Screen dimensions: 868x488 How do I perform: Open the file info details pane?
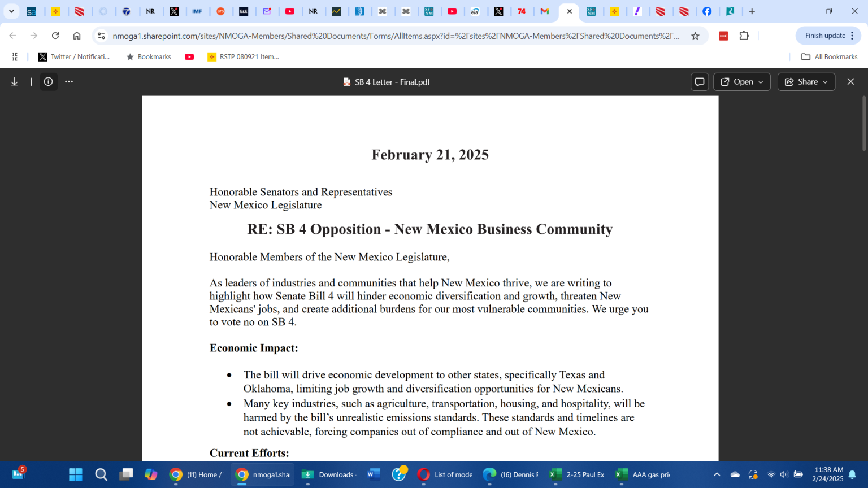49,82
